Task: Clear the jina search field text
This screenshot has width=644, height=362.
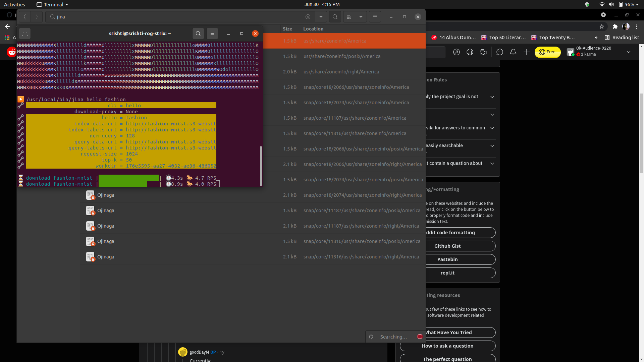Action: tap(308, 17)
